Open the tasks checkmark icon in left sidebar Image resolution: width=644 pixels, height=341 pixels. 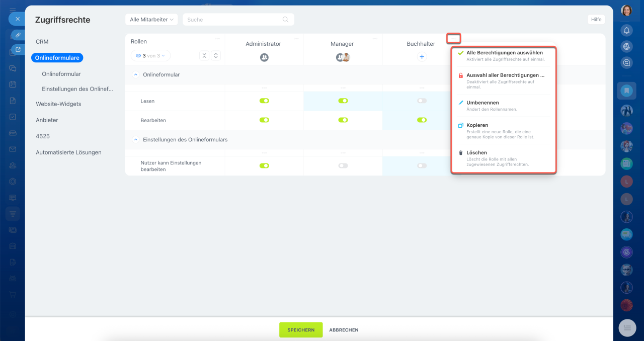[x=13, y=117]
